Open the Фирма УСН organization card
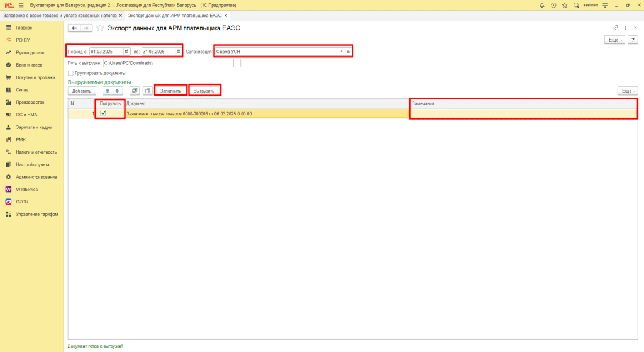Viewport: 644px width, 352px height. 348,52
